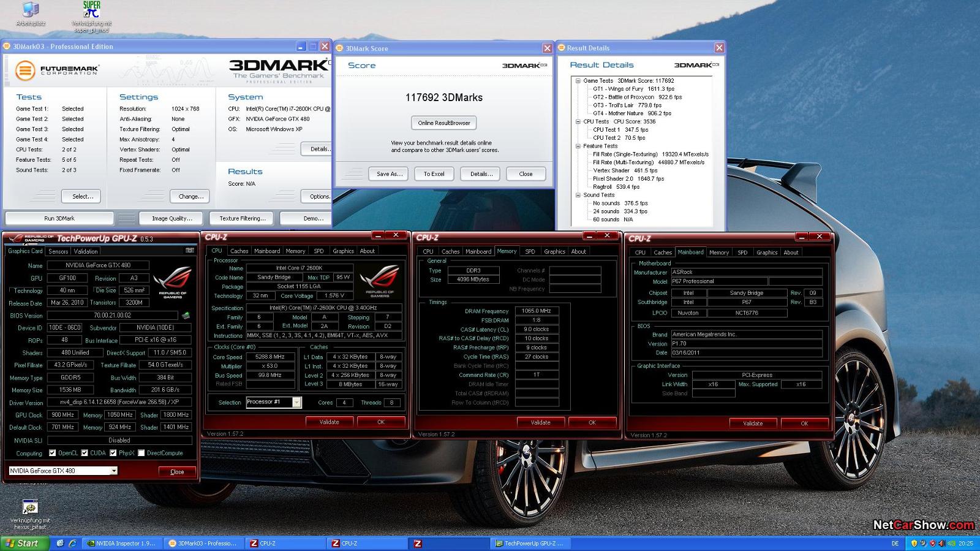Open About tab in first CPU-Z window
Viewport: 980px width, 551px height.
[367, 251]
